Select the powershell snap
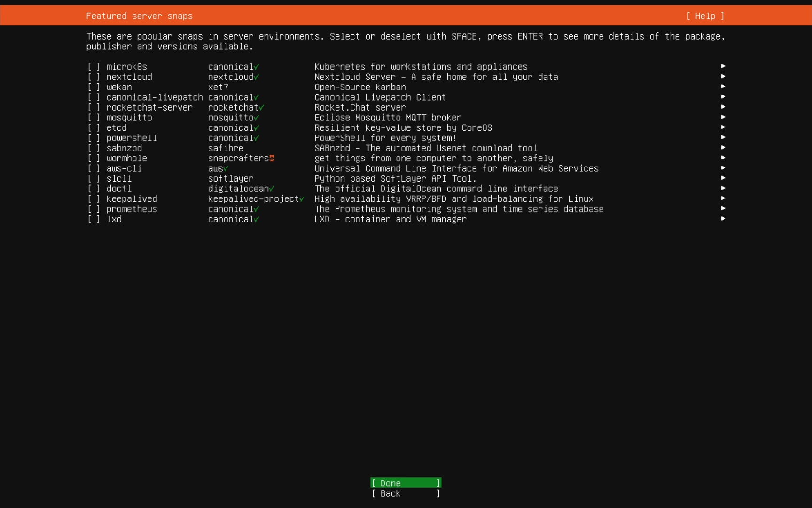Image resolution: width=812 pixels, height=508 pixels. 94,138
